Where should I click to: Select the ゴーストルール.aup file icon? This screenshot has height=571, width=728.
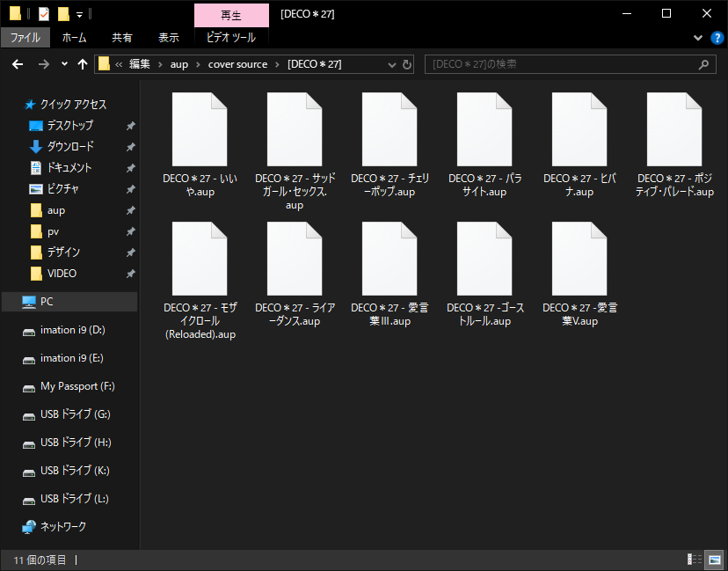pos(484,259)
